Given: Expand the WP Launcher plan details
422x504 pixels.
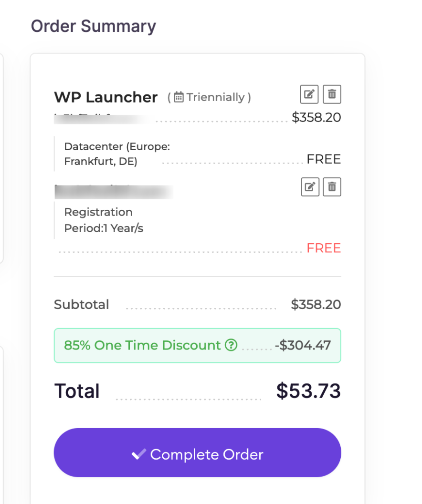Looking at the screenshot, I should 106,97.
